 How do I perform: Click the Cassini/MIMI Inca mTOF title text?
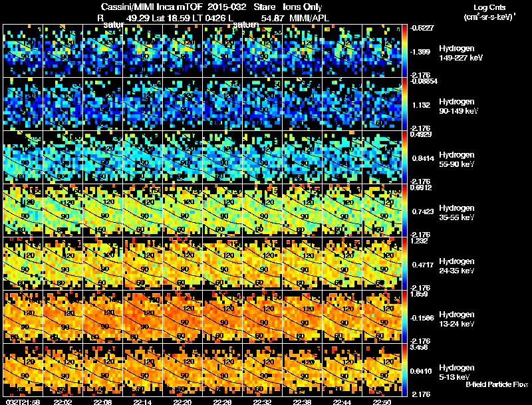click(152, 7)
